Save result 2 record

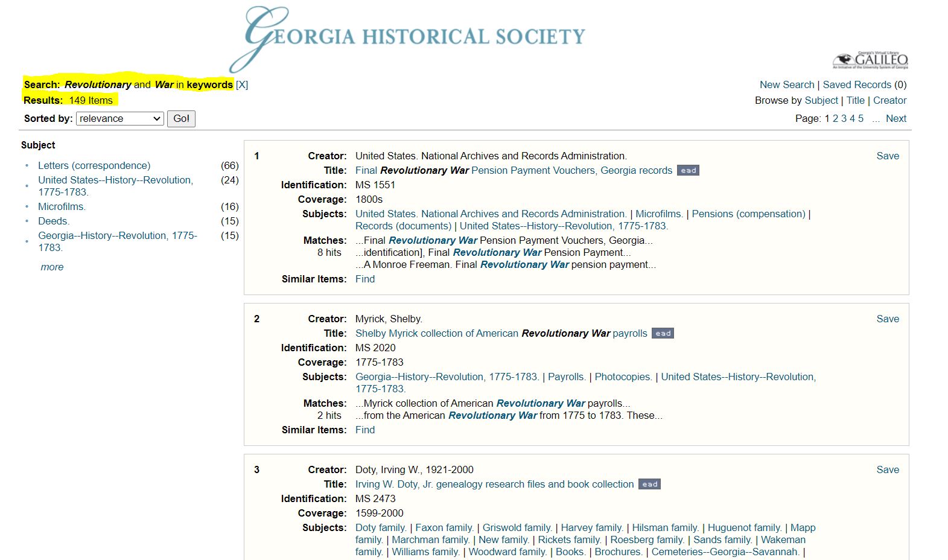pos(888,319)
